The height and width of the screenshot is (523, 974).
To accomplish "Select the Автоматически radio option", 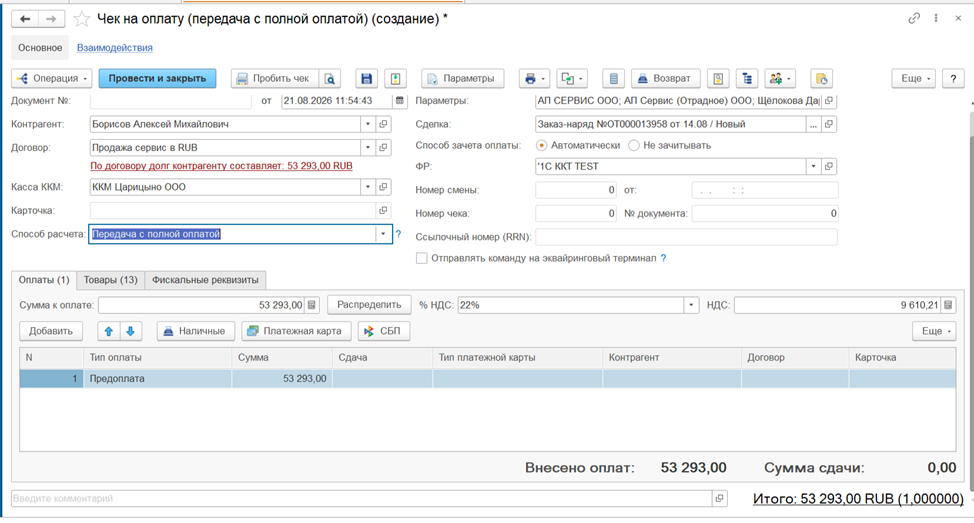I will coord(542,145).
